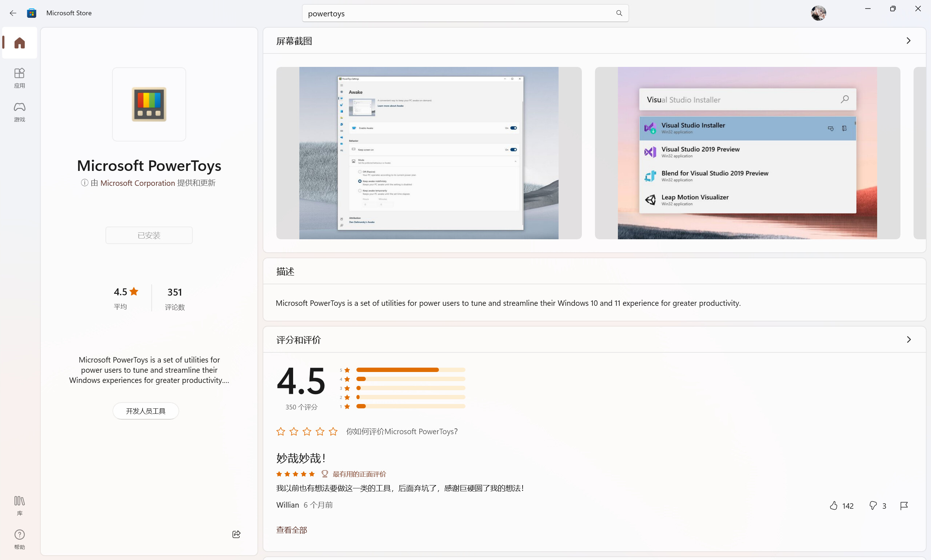The width and height of the screenshot is (931, 560).
Task: Expand the 评分和评价 section chevron
Action: (908, 340)
